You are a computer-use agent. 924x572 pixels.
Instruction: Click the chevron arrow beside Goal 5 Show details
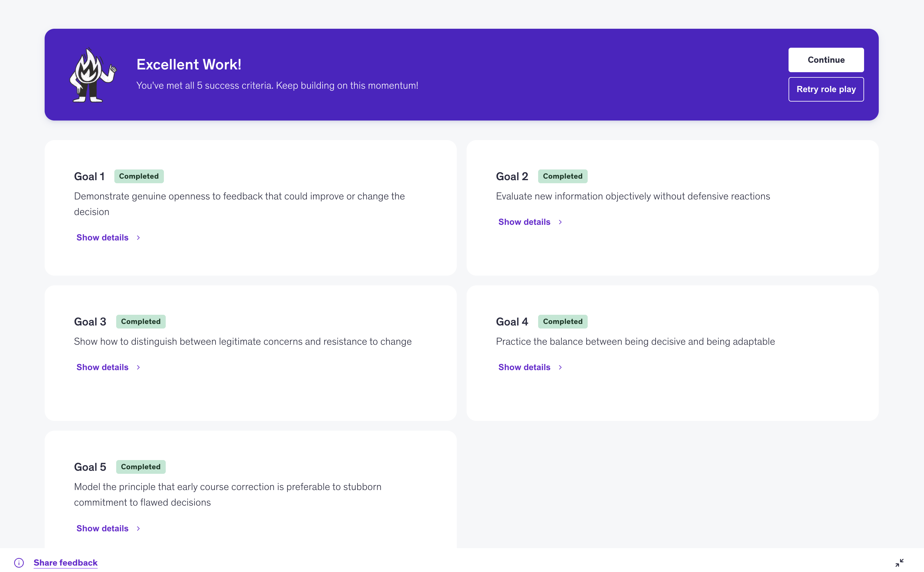click(139, 529)
